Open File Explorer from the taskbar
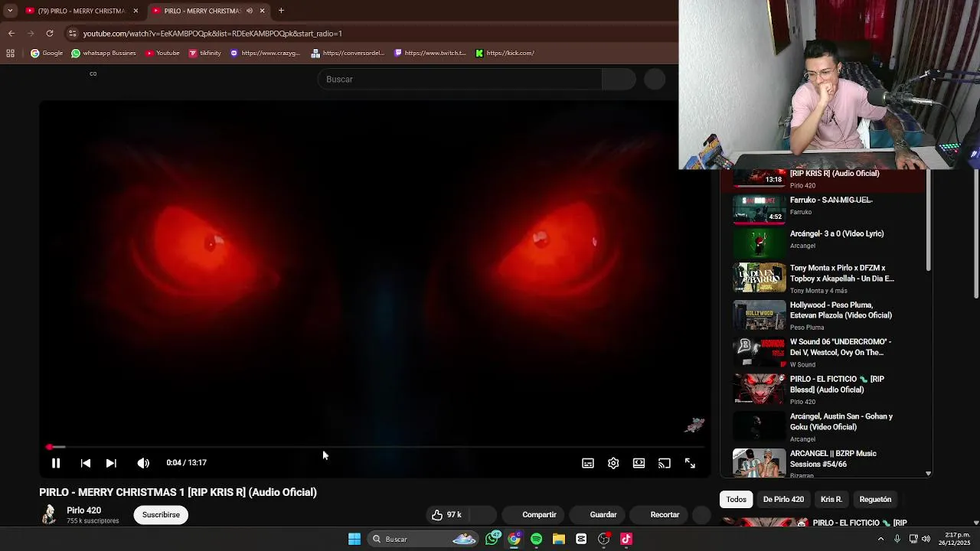980x551 pixels. click(559, 540)
